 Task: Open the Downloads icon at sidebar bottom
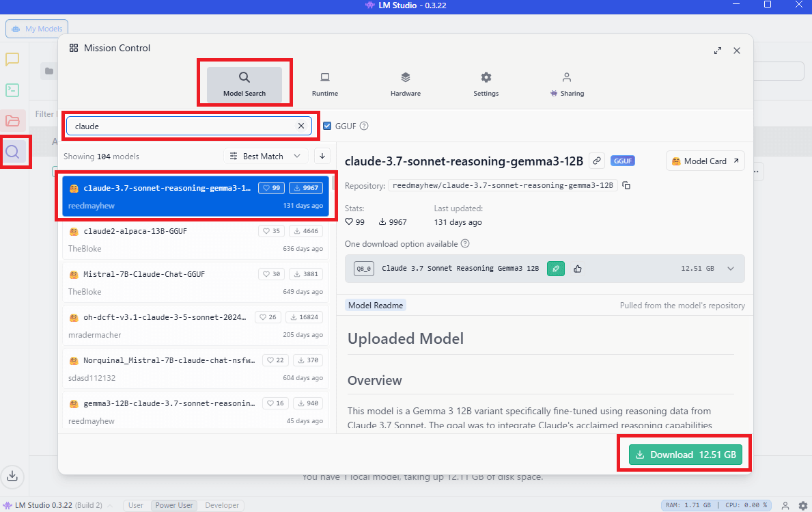coord(12,476)
